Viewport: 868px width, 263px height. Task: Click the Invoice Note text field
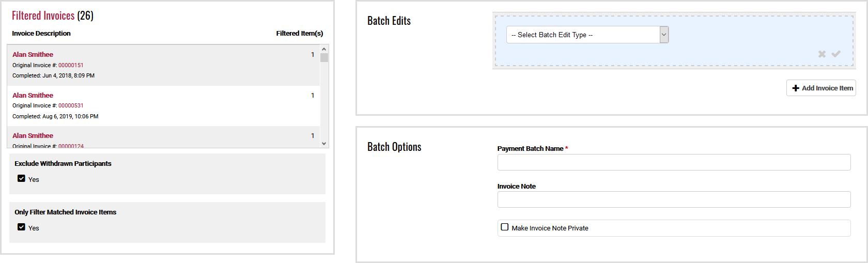point(674,199)
